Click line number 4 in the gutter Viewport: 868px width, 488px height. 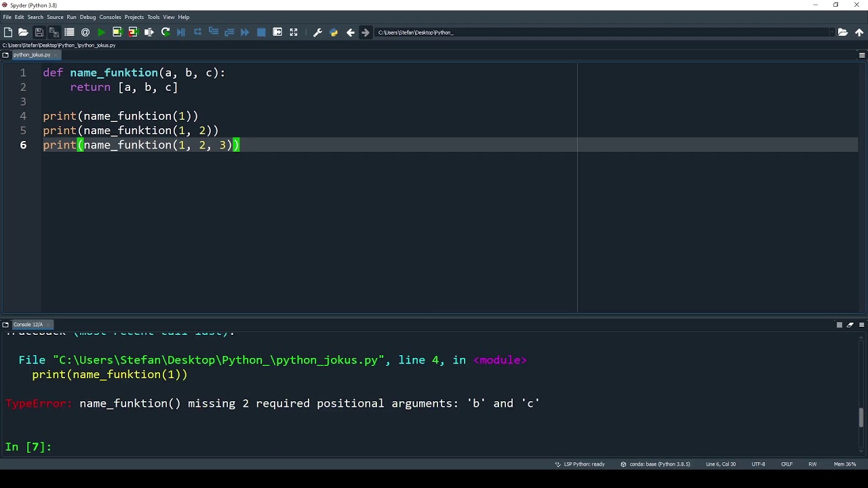[23, 116]
